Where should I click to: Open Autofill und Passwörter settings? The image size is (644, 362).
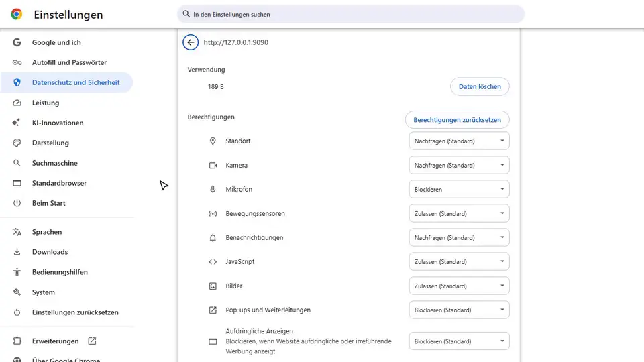[x=66, y=62]
